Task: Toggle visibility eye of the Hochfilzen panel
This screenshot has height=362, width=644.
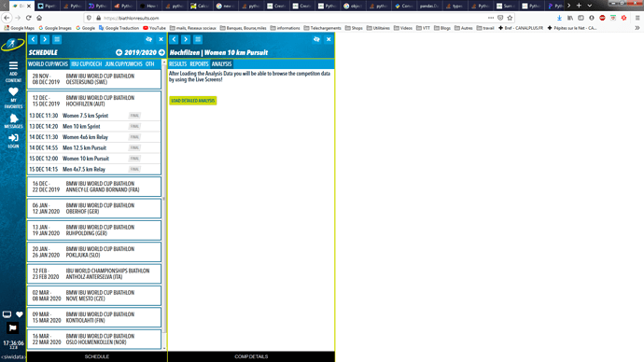Action: click(316, 39)
